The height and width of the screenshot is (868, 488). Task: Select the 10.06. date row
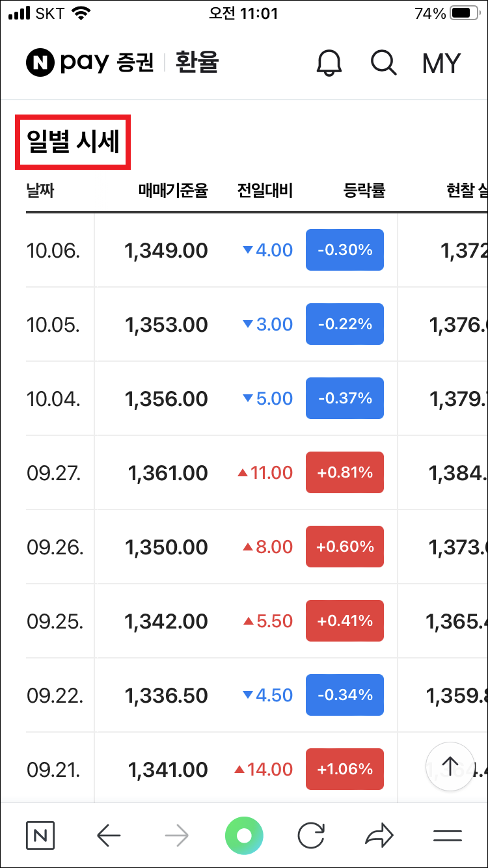pos(53,251)
